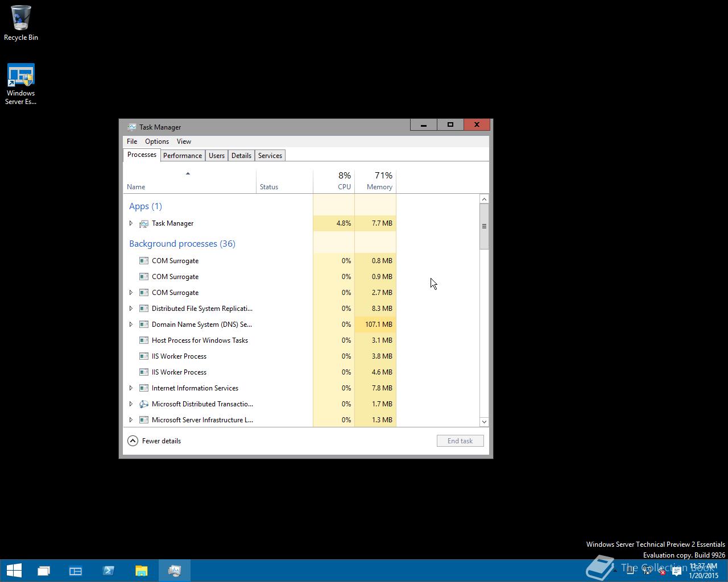The width and height of the screenshot is (728, 582).
Task: Expand the COM Surrogate row using 2.7 MB
Action: pyautogui.click(x=131, y=293)
